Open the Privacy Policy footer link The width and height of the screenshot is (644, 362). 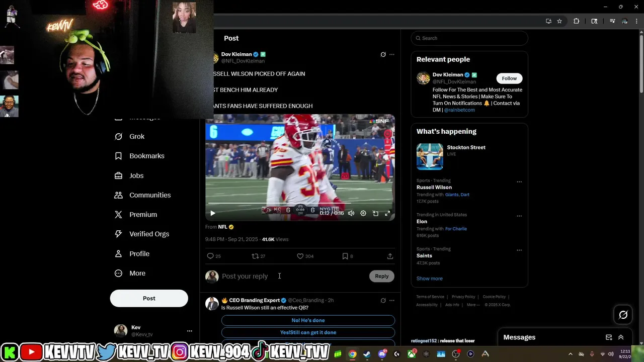[x=463, y=297]
